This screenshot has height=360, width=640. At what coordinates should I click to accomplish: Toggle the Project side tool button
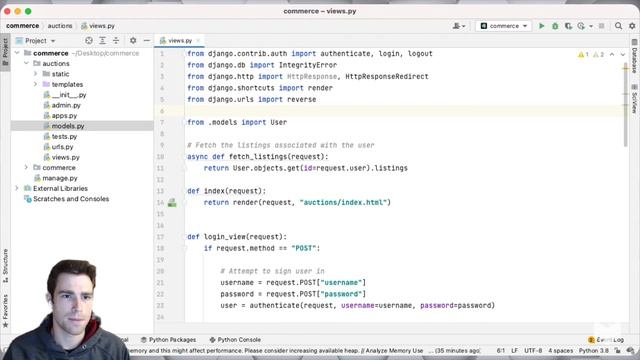pos(5,52)
